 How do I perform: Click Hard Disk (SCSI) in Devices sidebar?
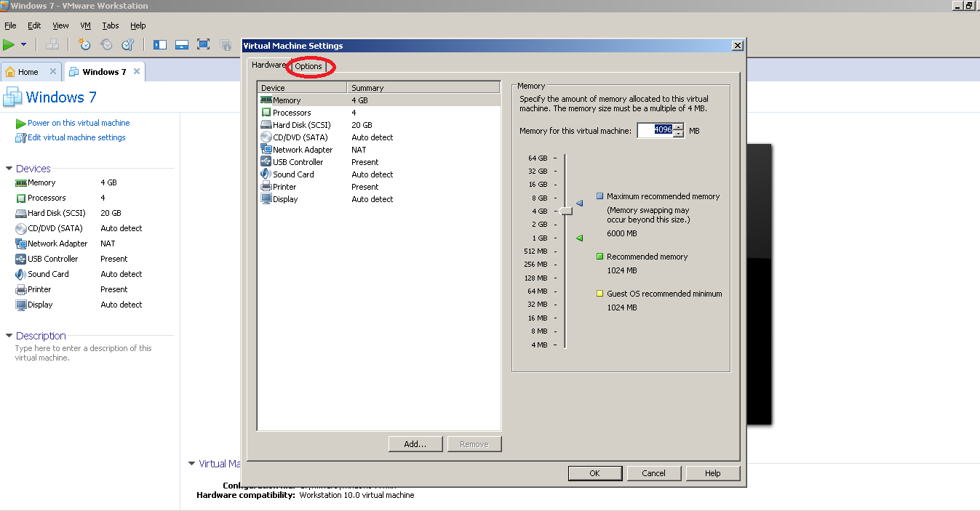56,214
